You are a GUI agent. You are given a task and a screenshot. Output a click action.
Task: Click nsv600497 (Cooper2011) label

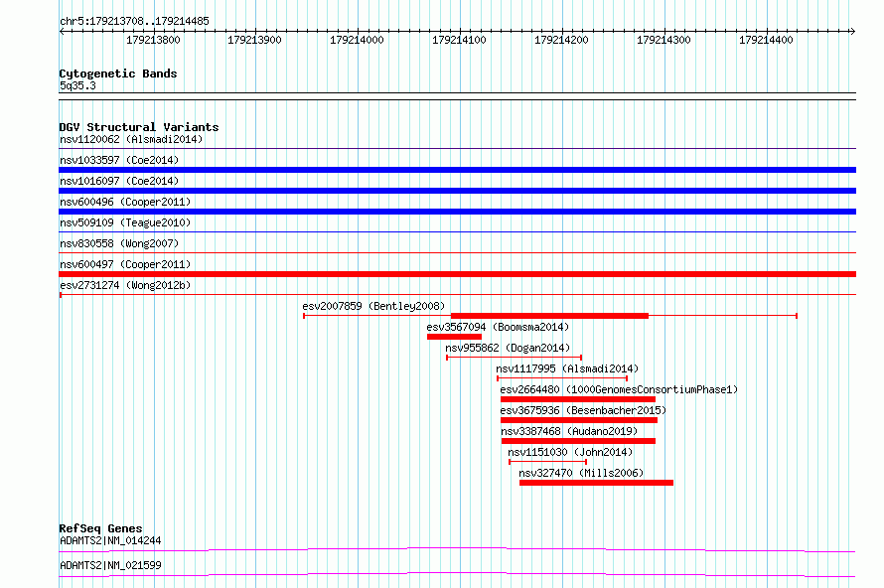pos(125,264)
